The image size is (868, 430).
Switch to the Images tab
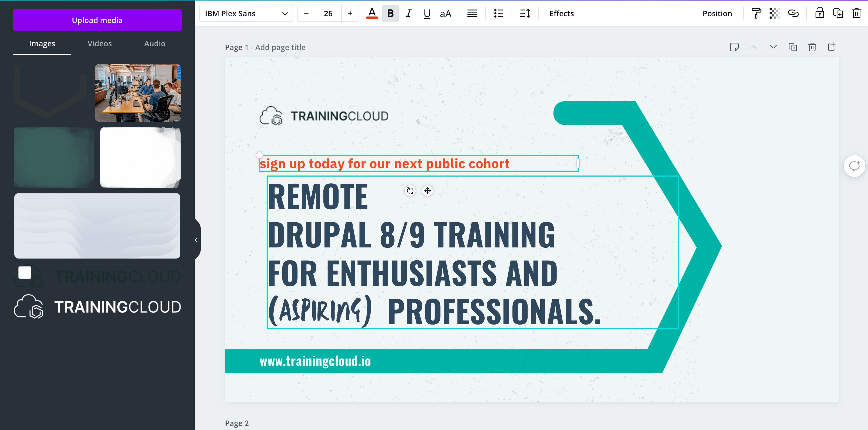pos(42,44)
